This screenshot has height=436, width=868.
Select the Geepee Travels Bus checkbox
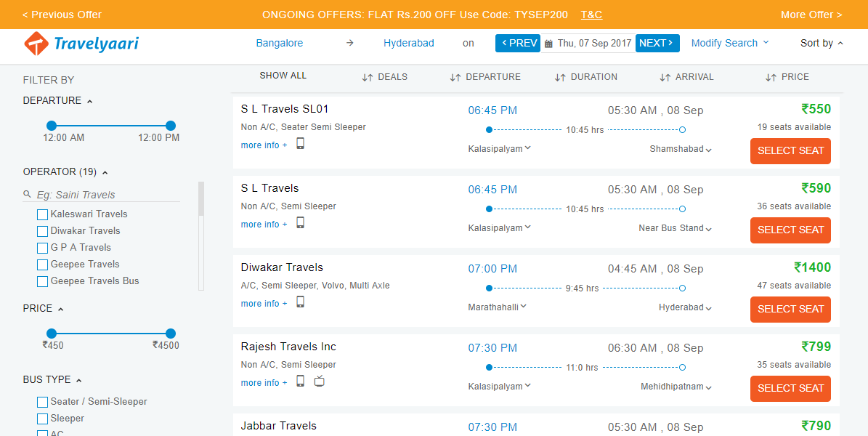(42, 281)
